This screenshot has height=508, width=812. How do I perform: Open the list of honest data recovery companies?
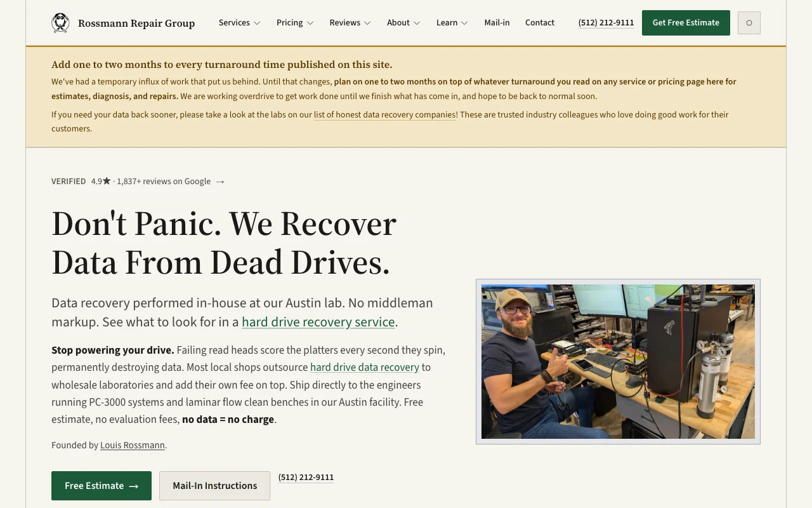[x=385, y=115]
